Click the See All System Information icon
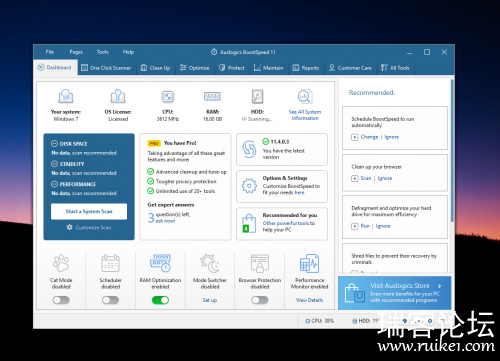This screenshot has width=500, height=361. [305, 97]
